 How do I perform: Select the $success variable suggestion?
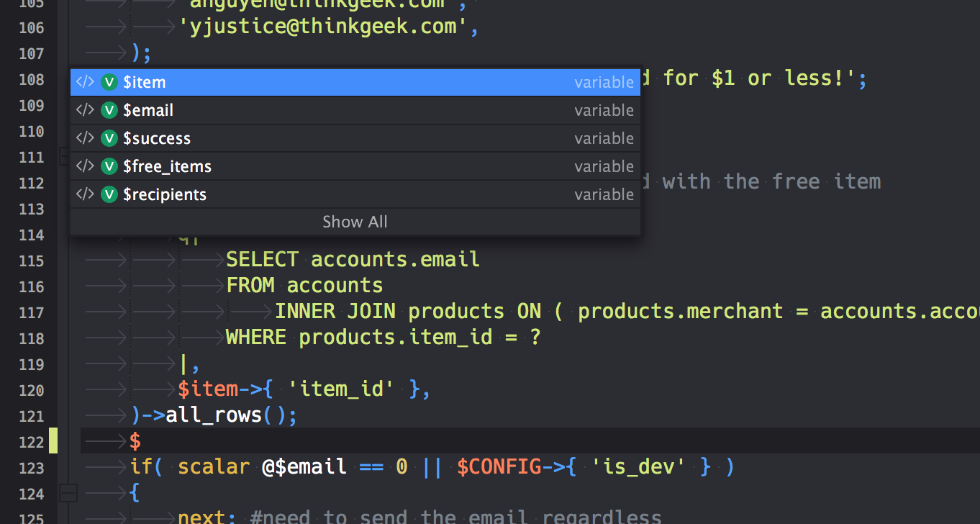point(288,137)
